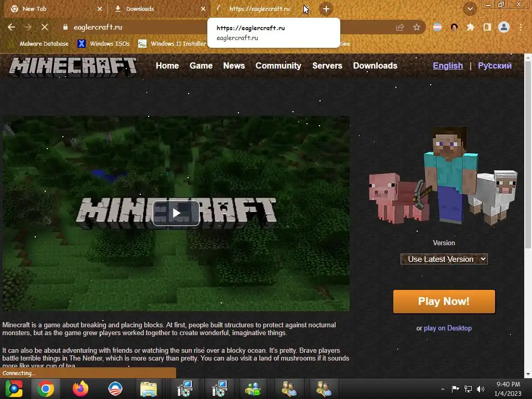Open the volume speaker tray icon

coord(481,389)
